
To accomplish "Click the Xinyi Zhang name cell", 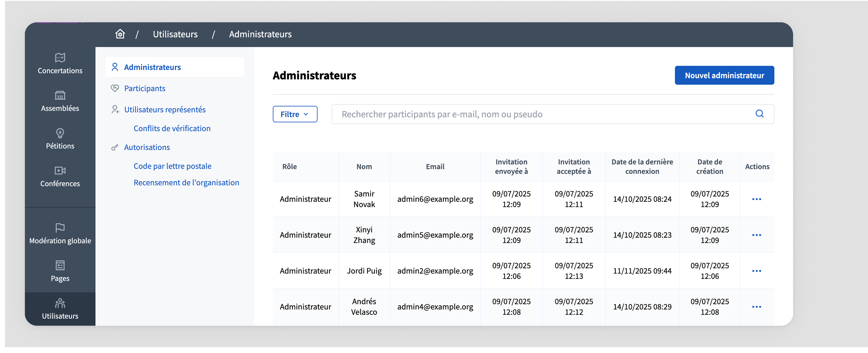I will click(x=364, y=235).
